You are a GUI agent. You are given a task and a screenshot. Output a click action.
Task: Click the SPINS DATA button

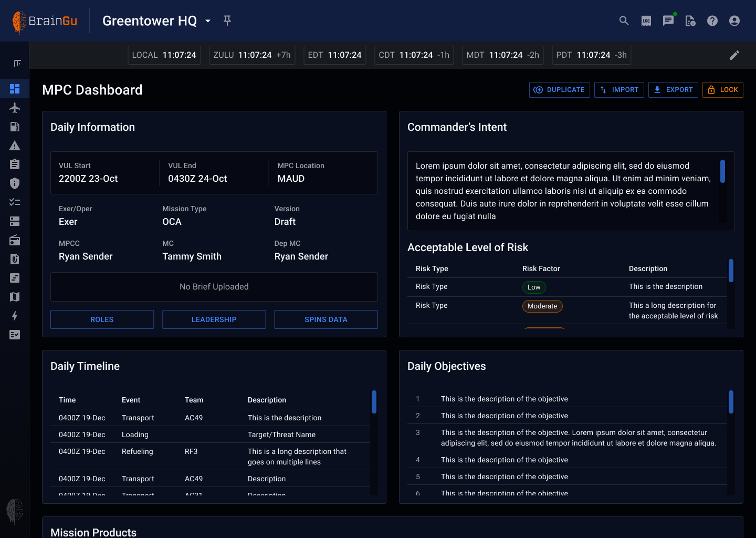326,319
